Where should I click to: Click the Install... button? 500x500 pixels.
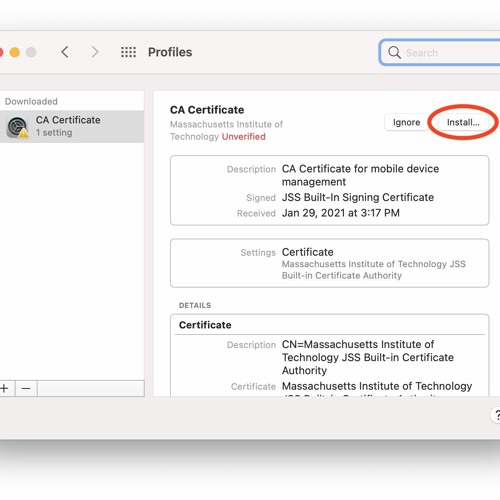[463, 122]
